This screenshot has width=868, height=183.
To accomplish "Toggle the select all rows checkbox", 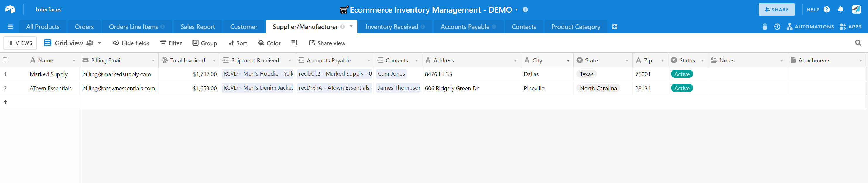I will (5, 60).
